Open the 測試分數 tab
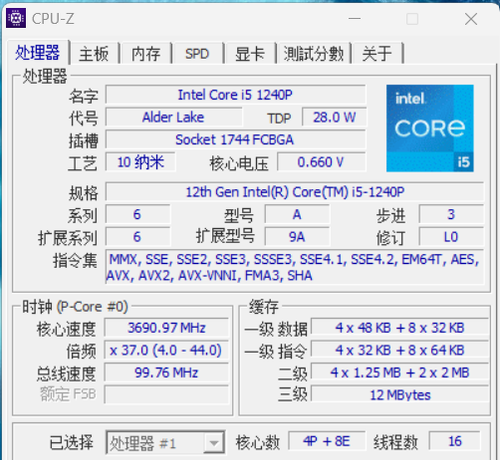500x460 pixels. click(x=314, y=53)
